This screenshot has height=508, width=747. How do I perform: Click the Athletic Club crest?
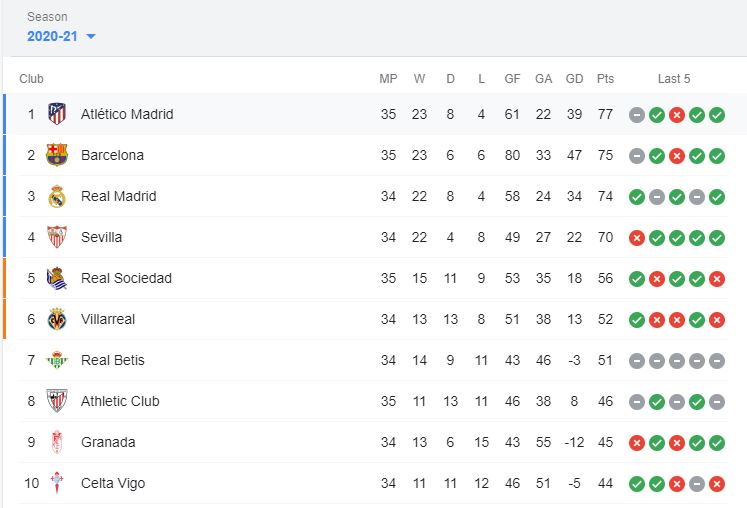[x=57, y=401]
